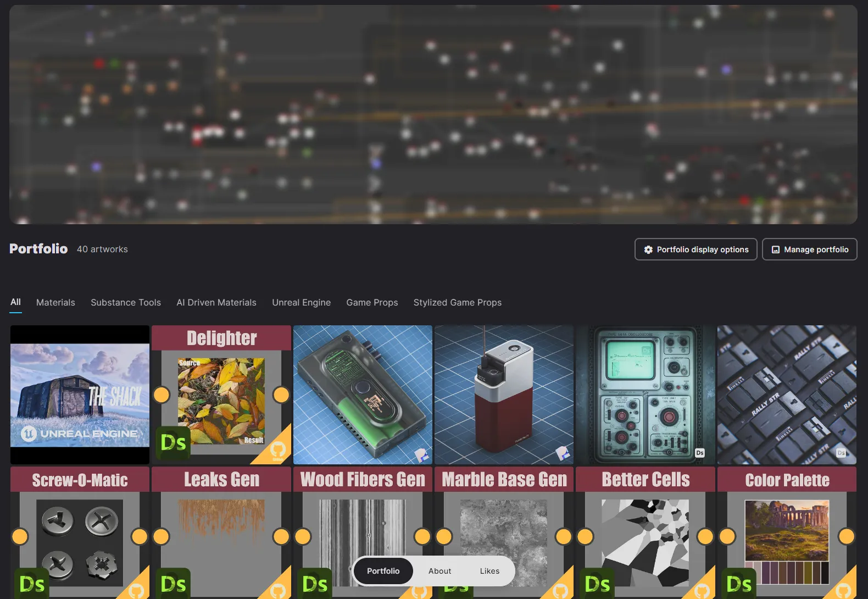Click the Ds badge on the oscilloscope thumbnail
Image resolution: width=868 pixels, height=599 pixels.
click(699, 453)
